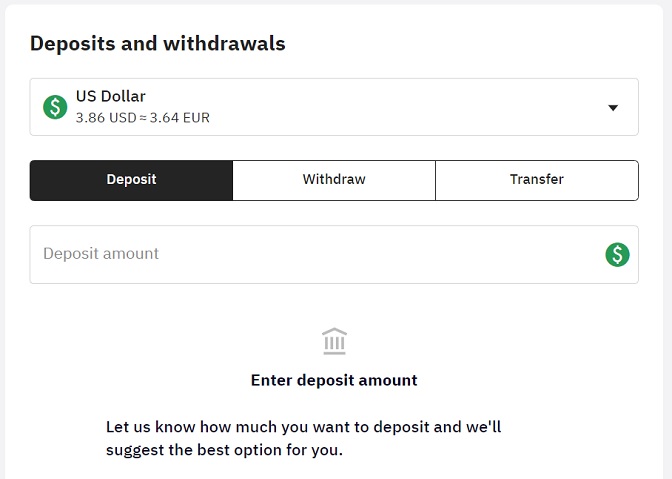The image size is (672, 479).
Task: Click the 3.64 EUR converted amount
Action: click(x=183, y=118)
